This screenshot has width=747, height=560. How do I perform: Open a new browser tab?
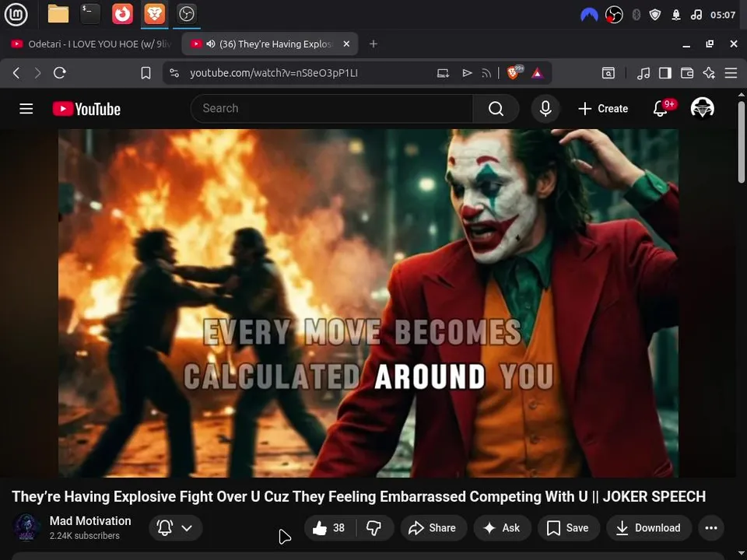tap(373, 44)
